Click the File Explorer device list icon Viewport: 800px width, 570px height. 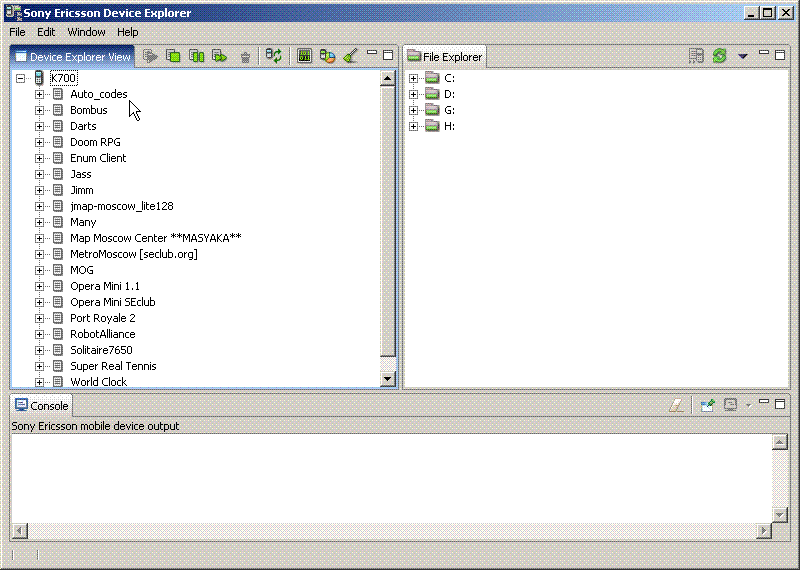tap(696, 56)
